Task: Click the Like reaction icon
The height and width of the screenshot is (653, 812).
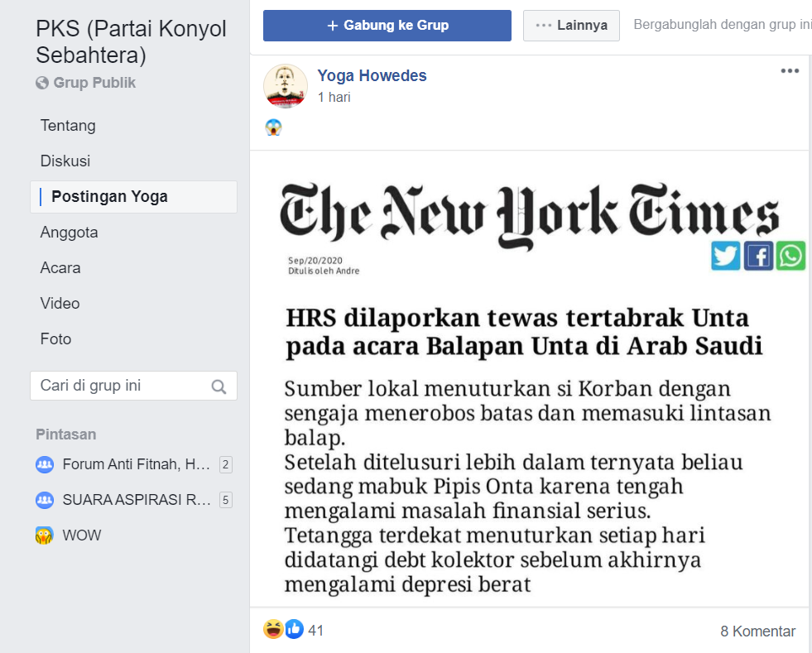Action: [x=294, y=629]
